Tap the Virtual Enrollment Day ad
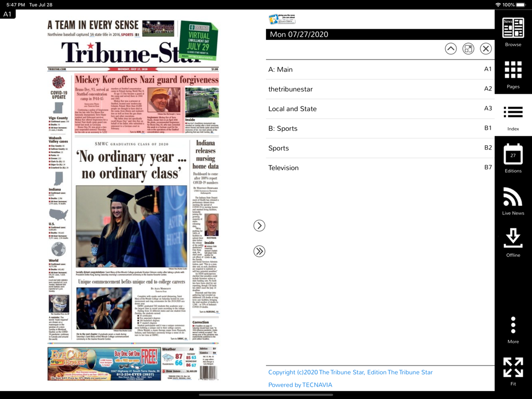Screen dimensions: 532x399 click(x=199, y=40)
